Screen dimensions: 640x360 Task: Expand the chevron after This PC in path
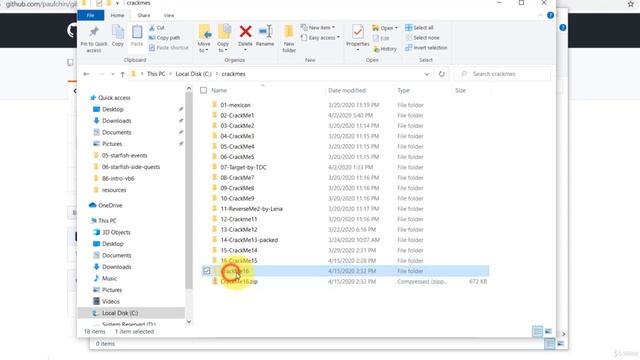[x=170, y=74]
